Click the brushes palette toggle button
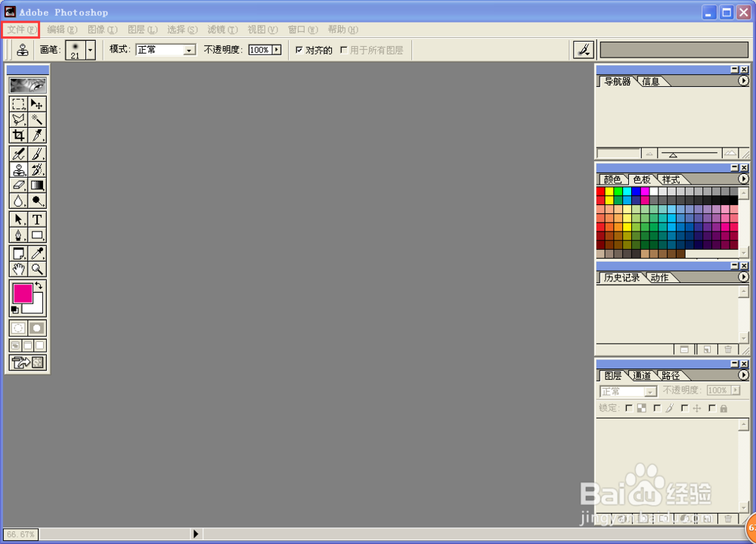Image resolution: width=756 pixels, height=544 pixels. pos(584,50)
